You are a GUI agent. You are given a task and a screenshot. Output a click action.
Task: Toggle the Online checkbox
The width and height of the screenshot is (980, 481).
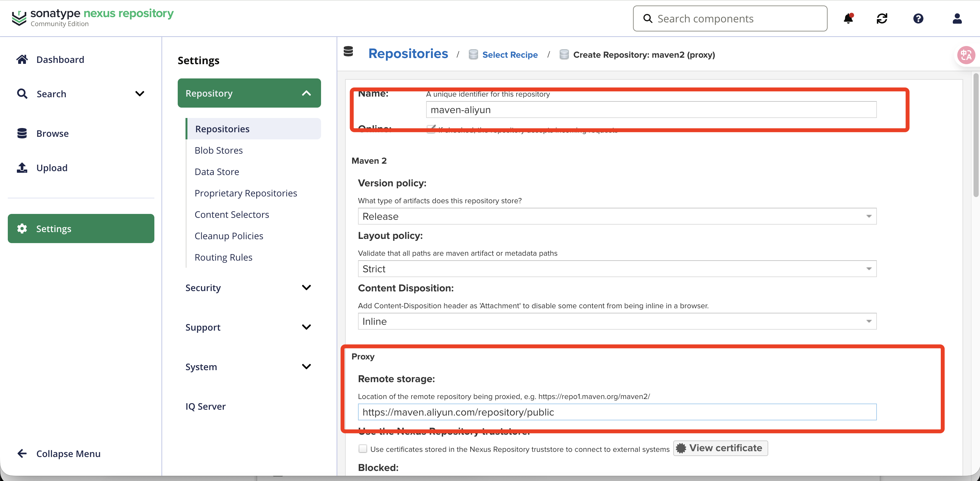tap(431, 129)
